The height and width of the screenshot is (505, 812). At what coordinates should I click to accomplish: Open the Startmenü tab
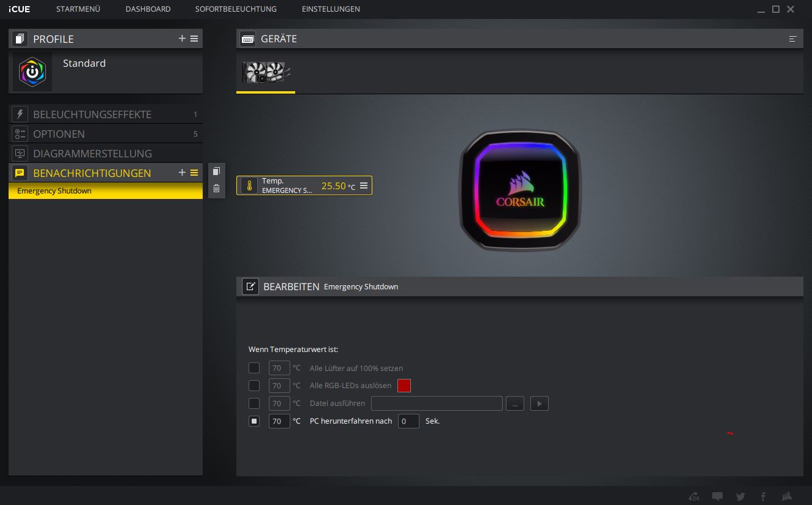[x=78, y=9]
